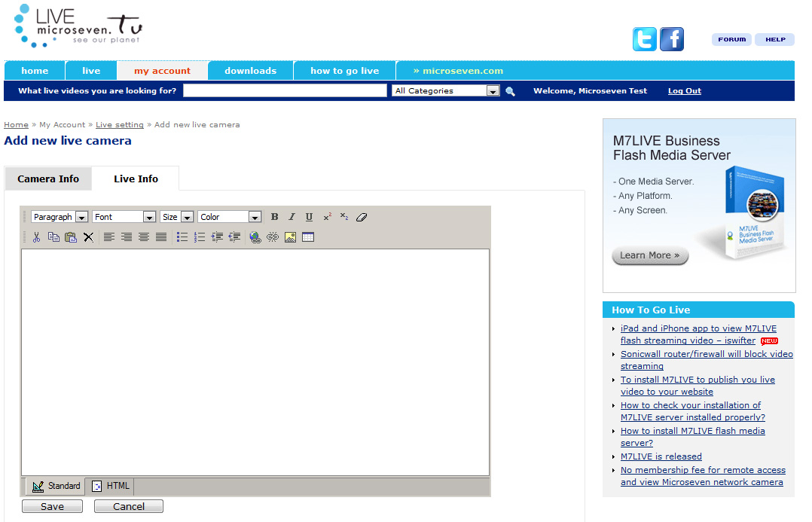This screenshot has height=522, width=812.
Task: Click Home breadcrumb link
Action: pos(16,125)
